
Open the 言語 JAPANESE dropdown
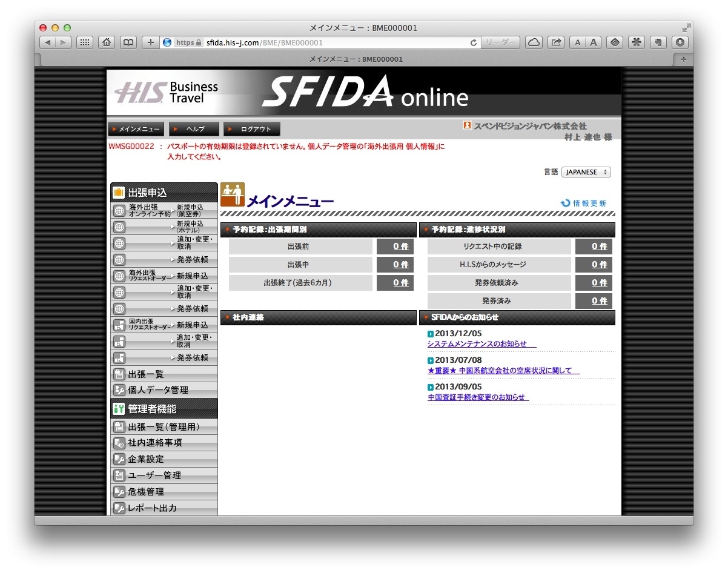tap(586, 172)
